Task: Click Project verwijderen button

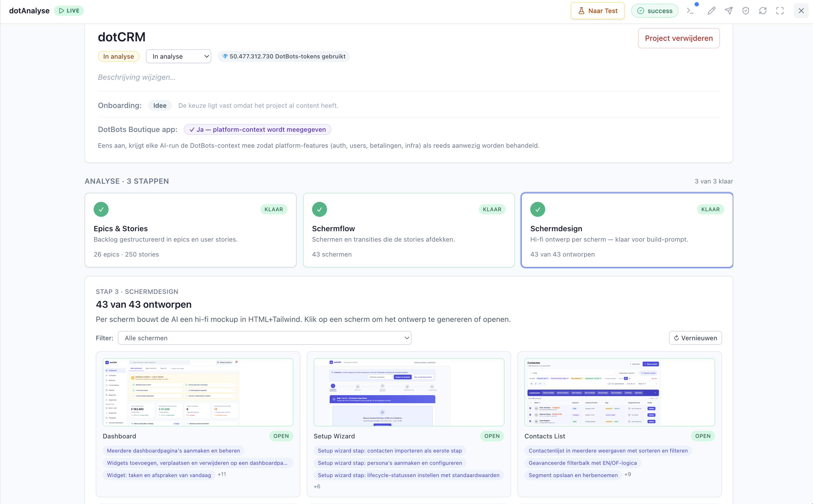Action: click(679, 38)
